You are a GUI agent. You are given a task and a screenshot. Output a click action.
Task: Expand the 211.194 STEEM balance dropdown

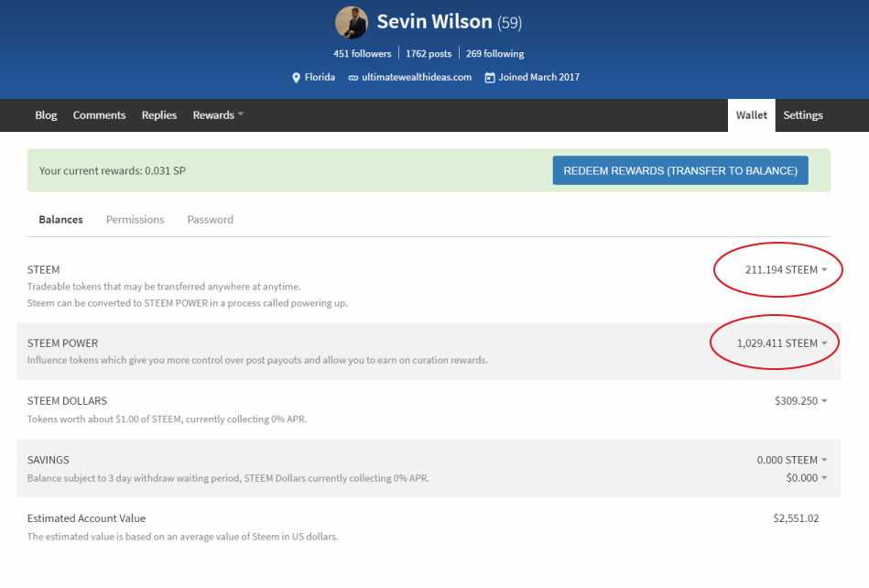pyautogui.click(x=786, y=270)
